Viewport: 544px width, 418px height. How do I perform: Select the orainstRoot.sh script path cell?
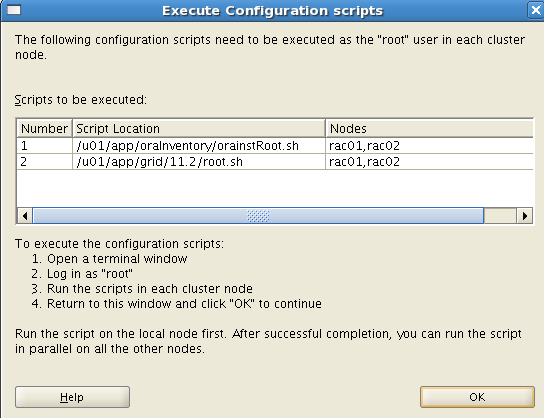tap(199, 146)
